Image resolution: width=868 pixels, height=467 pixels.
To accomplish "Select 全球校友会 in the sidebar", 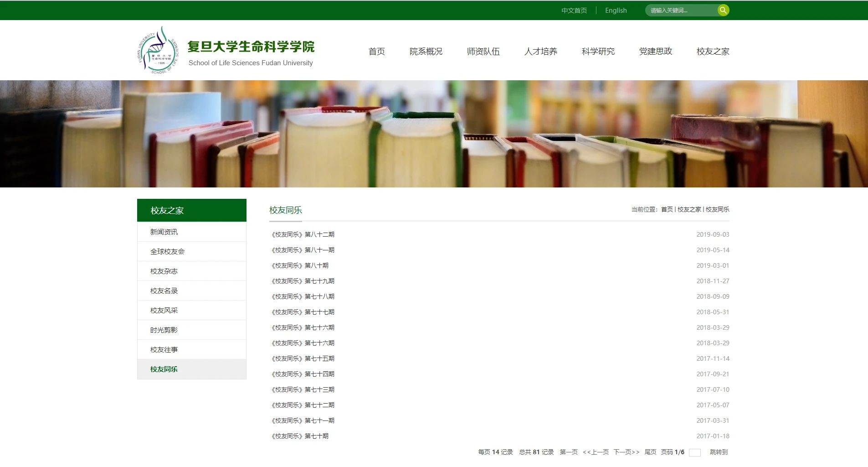I will pos(167,251).
